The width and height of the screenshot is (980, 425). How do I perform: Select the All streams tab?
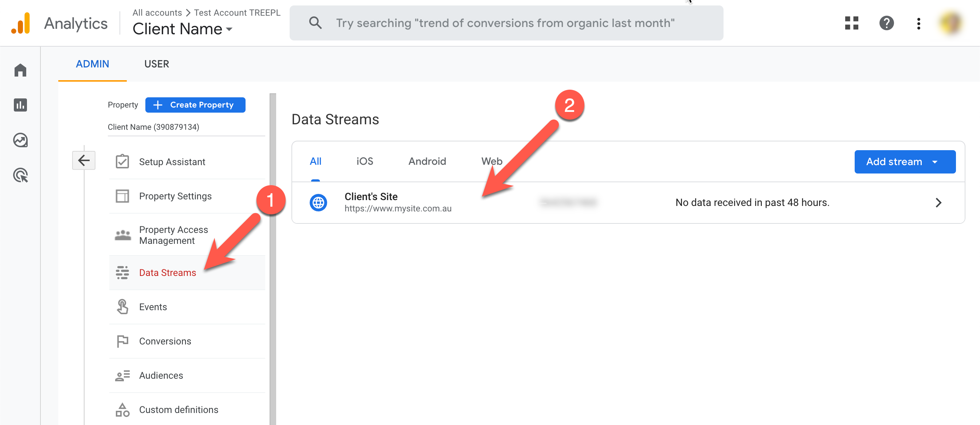(315, 161)
